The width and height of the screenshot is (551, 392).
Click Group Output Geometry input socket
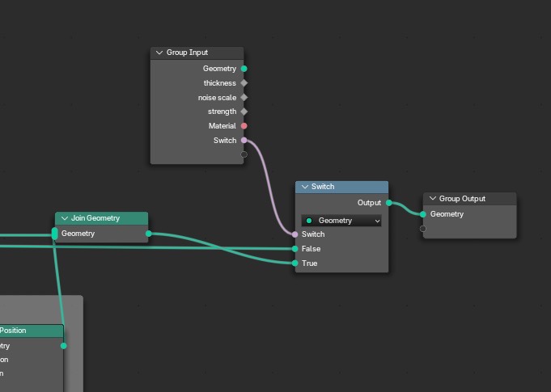pyautogui.click(x=422, y=214)
